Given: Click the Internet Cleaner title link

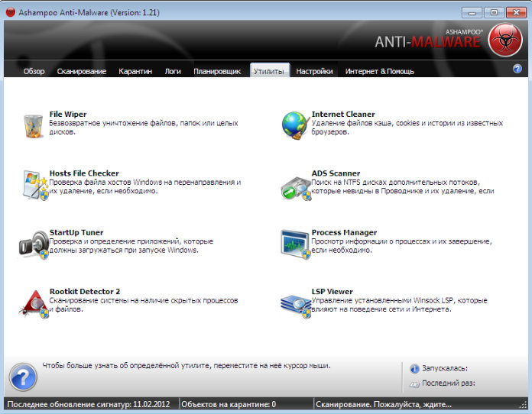Looking at the screenshot, I should tap(343, 115).
